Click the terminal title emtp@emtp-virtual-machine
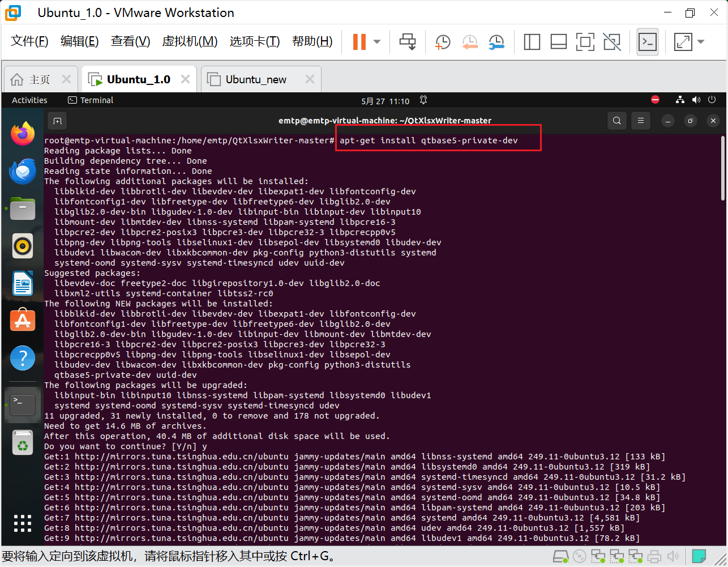 pyautogui.click(x=385, y=121)
